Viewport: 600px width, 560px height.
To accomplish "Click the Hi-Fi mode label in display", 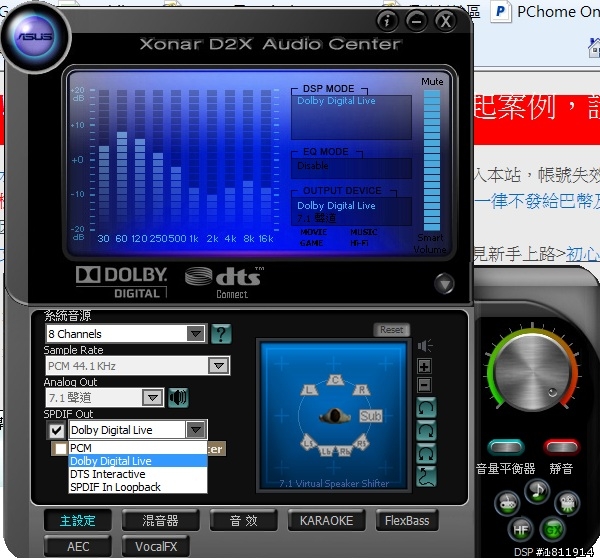I will [359, 243].
